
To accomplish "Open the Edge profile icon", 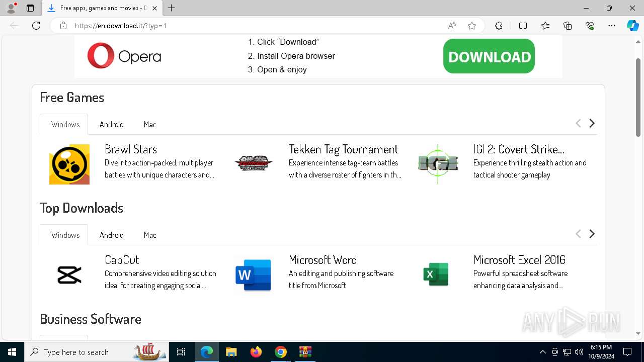I will tap(11, 8).
